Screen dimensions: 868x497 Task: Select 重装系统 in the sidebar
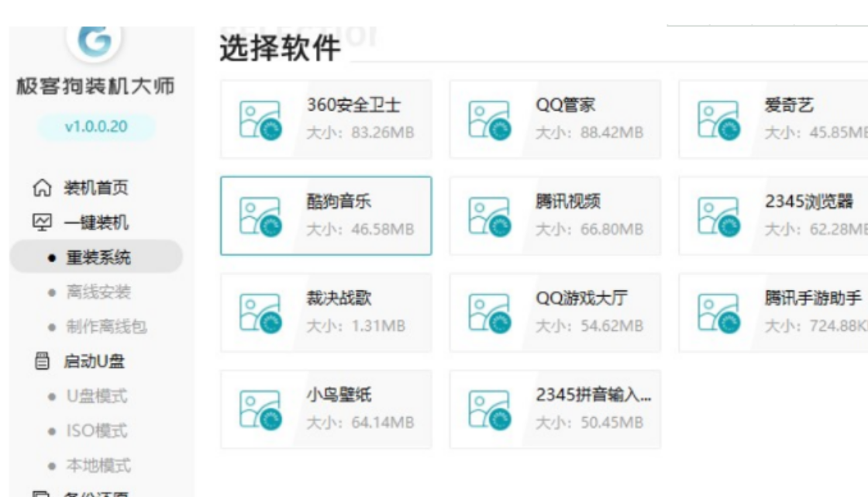pos(98,257)
